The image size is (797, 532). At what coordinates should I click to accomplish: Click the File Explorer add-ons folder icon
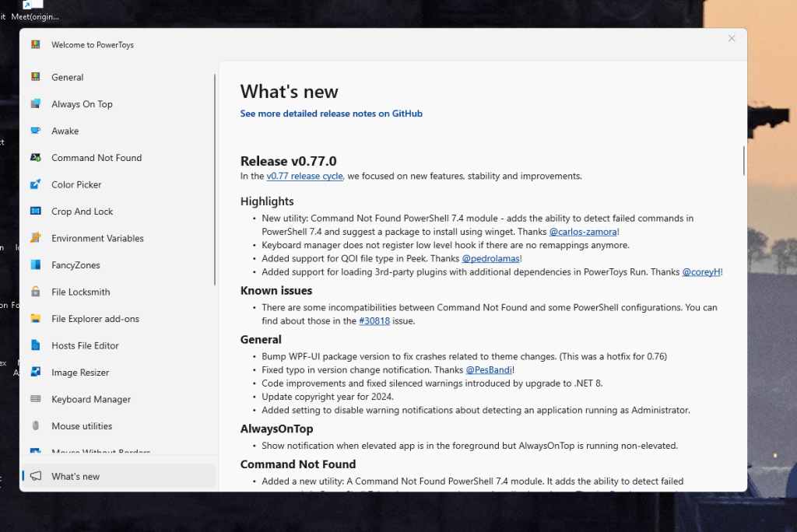36,319
